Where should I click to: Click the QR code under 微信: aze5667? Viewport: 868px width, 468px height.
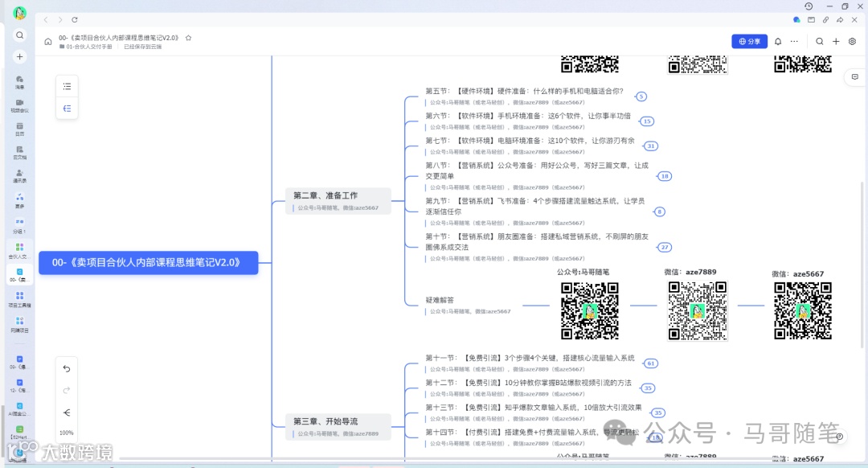pyautogui.click(x=803, y=310)
